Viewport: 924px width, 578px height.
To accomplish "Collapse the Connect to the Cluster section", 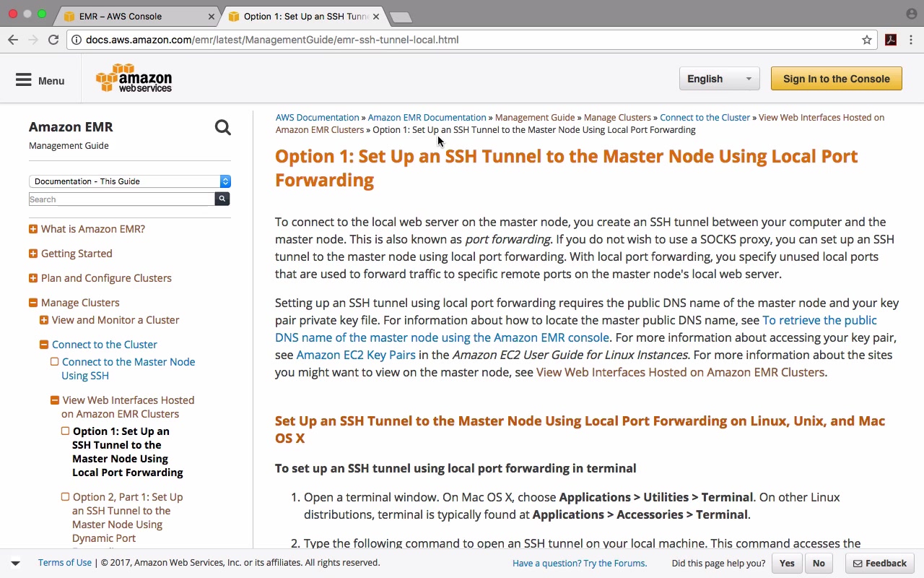I will [x=44, y=345].
